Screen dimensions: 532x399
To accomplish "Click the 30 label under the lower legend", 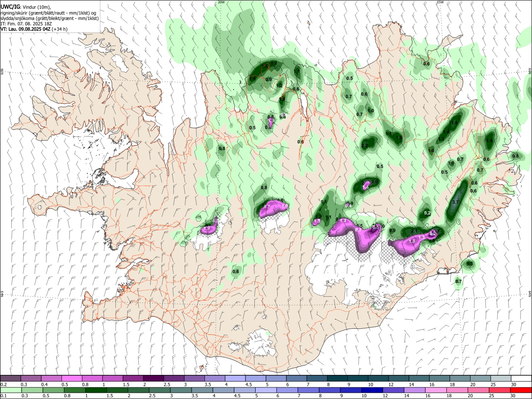I will pos(514,397).
